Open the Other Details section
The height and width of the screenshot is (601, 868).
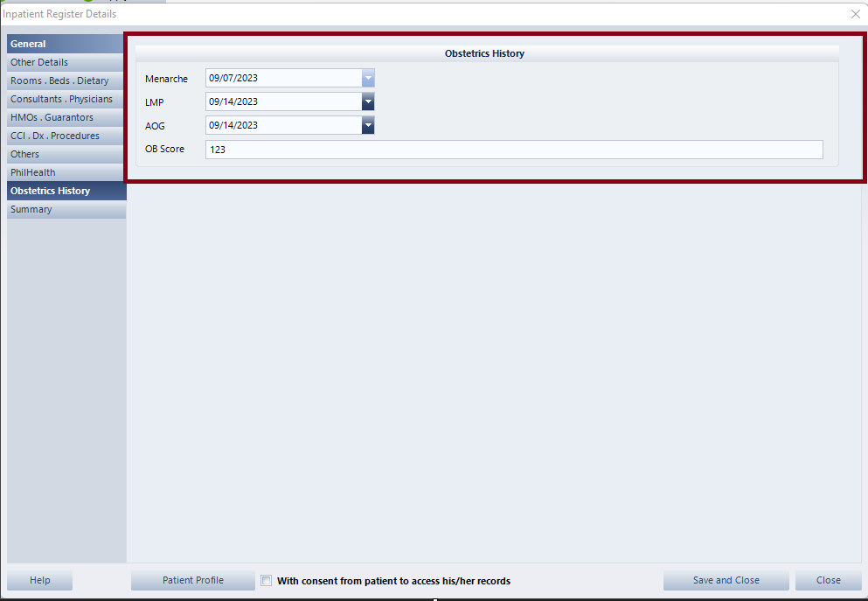click(x=66, y=62)
